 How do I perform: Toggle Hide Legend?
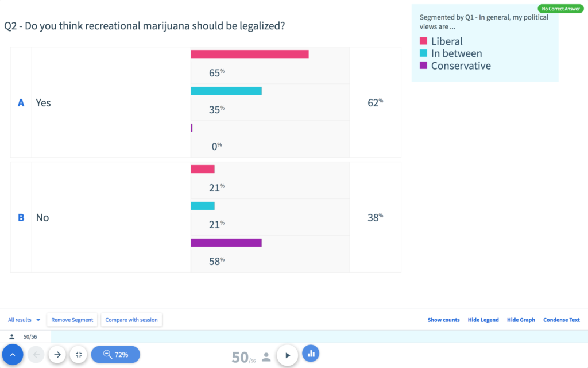pyautogui.click(x=483, y=320)
